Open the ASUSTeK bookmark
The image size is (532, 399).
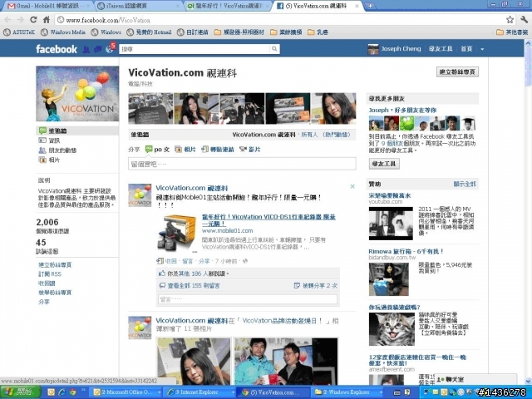(x=19, y=32)
